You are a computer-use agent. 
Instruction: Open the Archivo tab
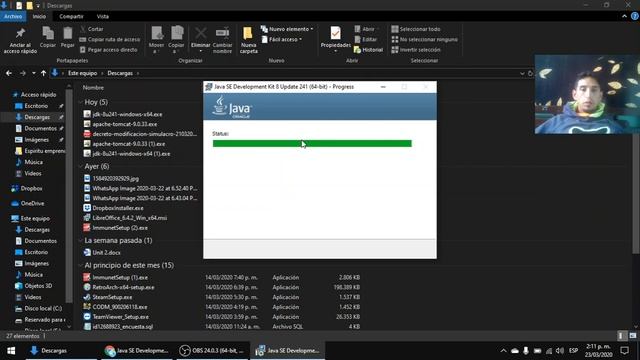coord(13,16)
